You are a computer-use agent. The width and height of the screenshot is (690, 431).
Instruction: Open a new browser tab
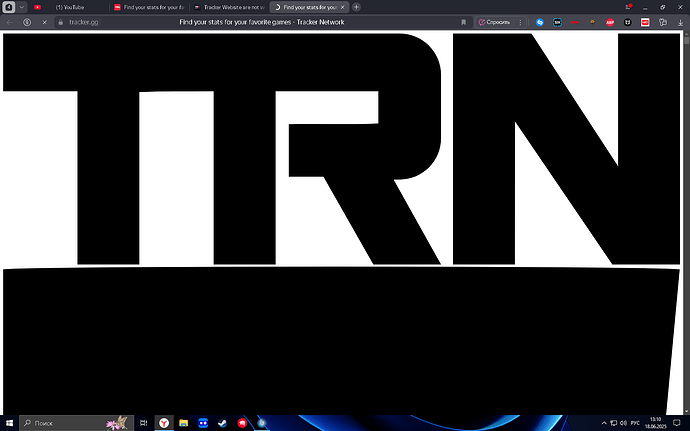(356, 7)
